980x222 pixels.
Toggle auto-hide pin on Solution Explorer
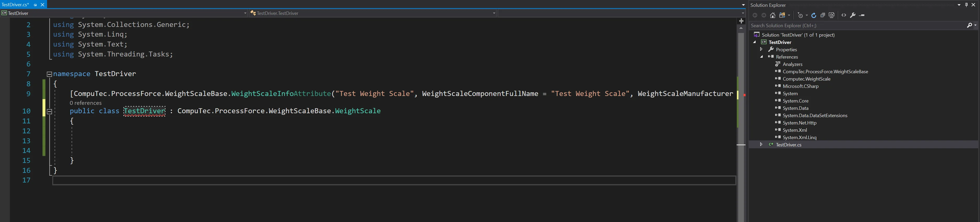click(966, 5)
